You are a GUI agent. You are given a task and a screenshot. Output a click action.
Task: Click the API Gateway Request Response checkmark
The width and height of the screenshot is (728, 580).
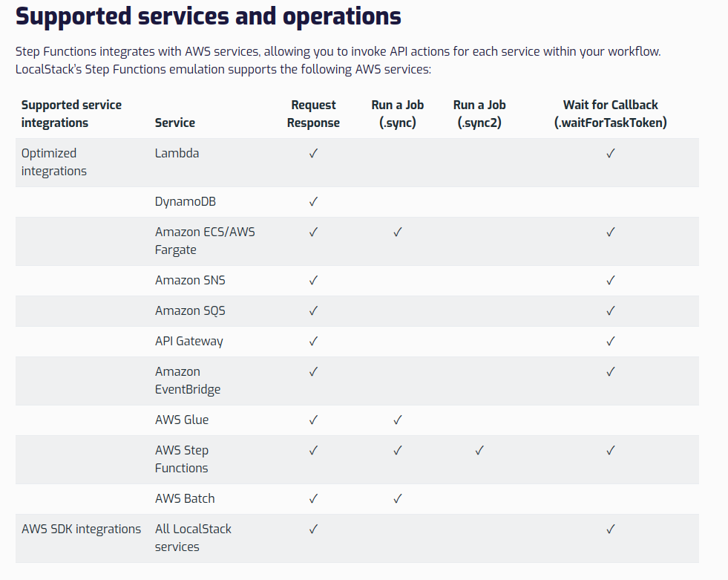point(313,341)
